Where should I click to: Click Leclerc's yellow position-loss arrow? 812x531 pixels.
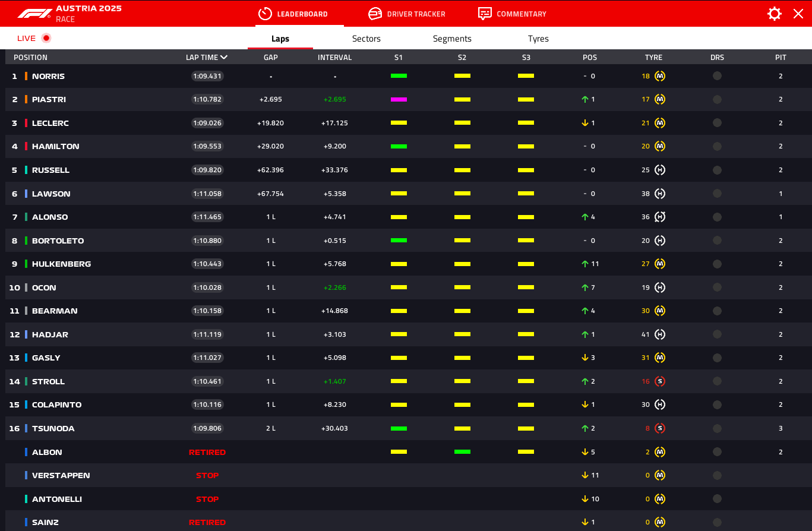[585, 123]
